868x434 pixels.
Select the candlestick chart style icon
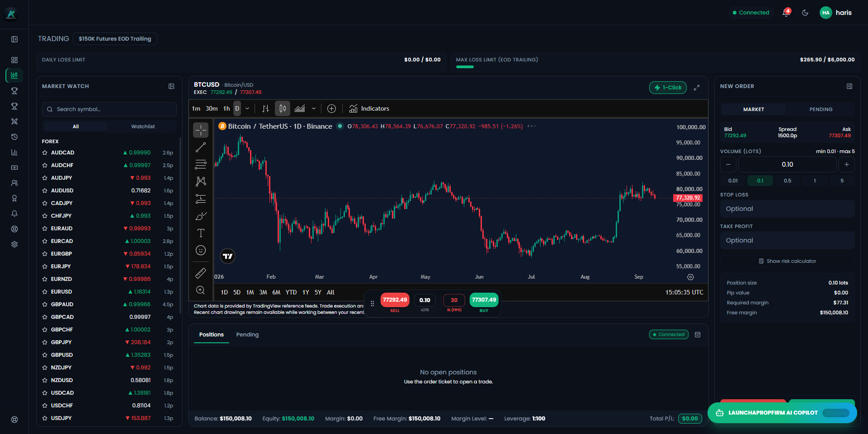(x=283, y=108)
